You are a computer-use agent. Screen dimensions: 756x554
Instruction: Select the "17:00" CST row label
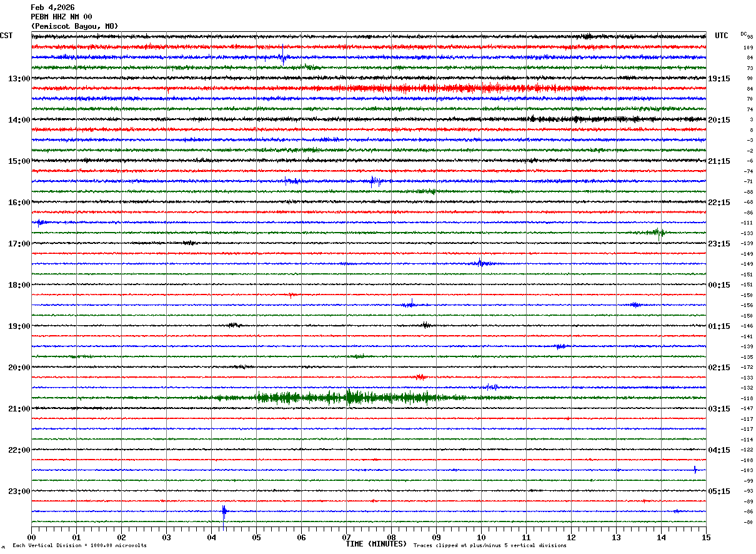pyautogui.click(x=19, y=244)
